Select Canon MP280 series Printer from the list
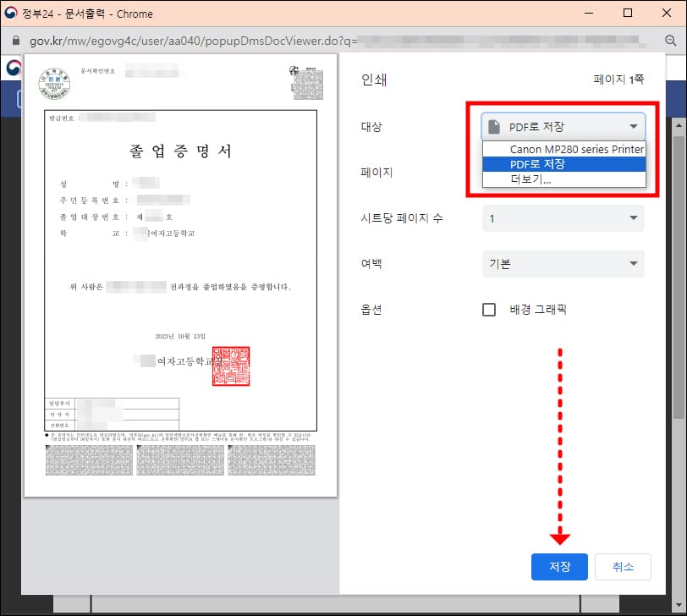 point(563,149)
